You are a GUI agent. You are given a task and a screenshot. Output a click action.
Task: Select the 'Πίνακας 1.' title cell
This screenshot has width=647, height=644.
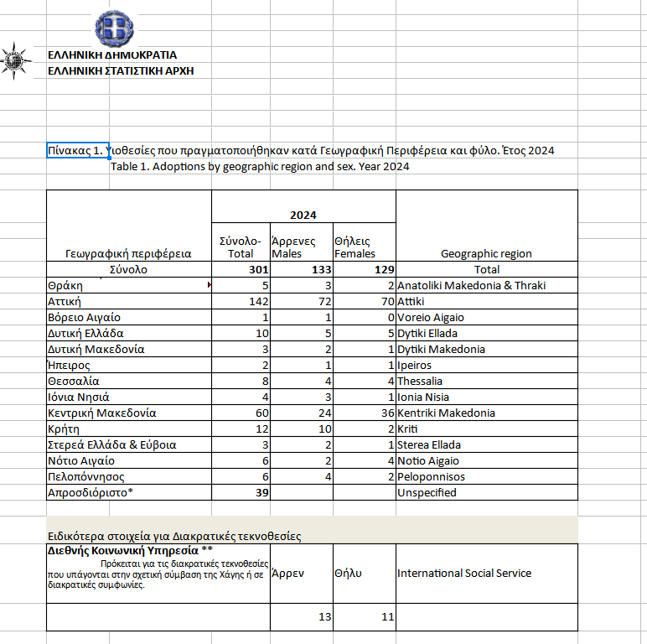coord(78,150)
